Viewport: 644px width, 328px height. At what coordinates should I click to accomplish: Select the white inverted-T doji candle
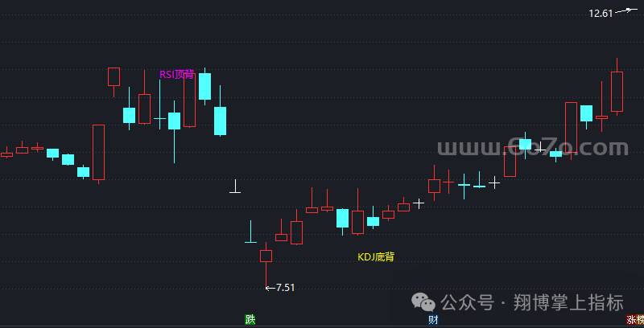point(235,187)
